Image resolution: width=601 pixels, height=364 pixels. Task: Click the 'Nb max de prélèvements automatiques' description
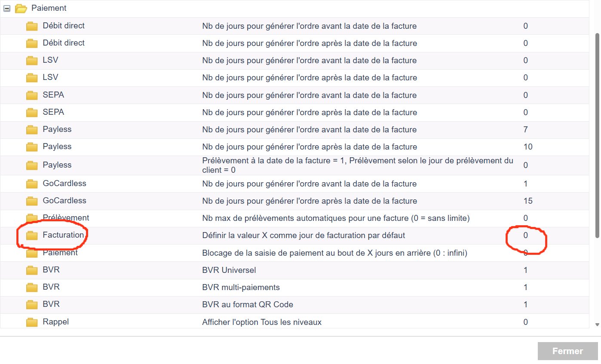[x=336, y=218]
